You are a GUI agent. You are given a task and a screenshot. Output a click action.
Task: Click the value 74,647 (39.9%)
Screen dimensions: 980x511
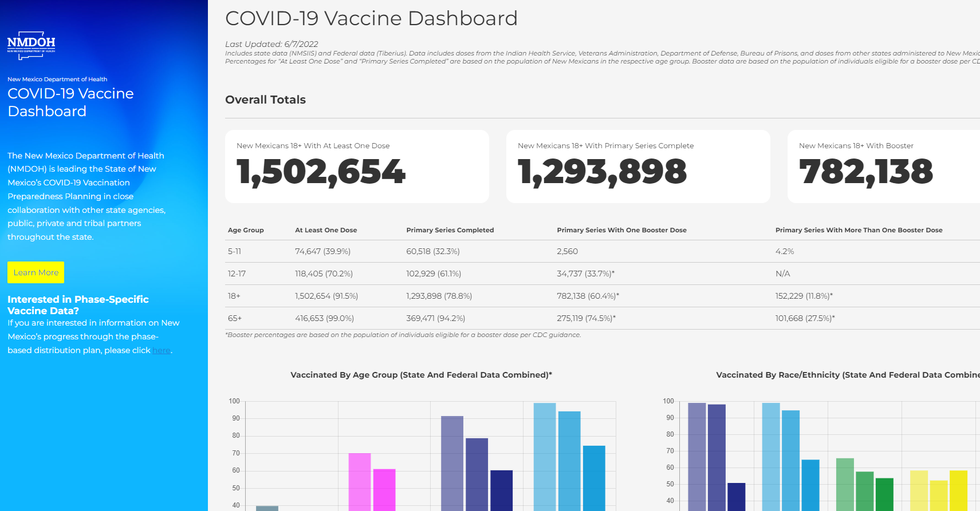click(x=322, y=251)
